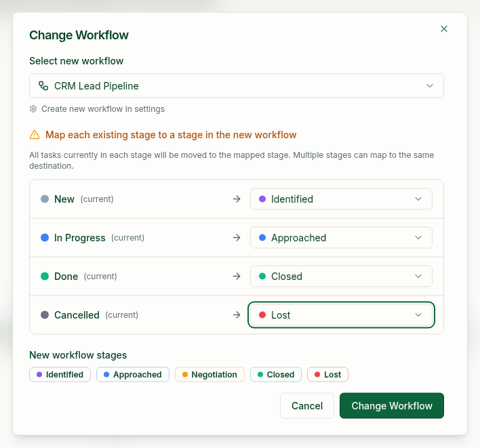Open the Identified mapping dropdown for New
The image size is (480, 448).
click(341, 199)
